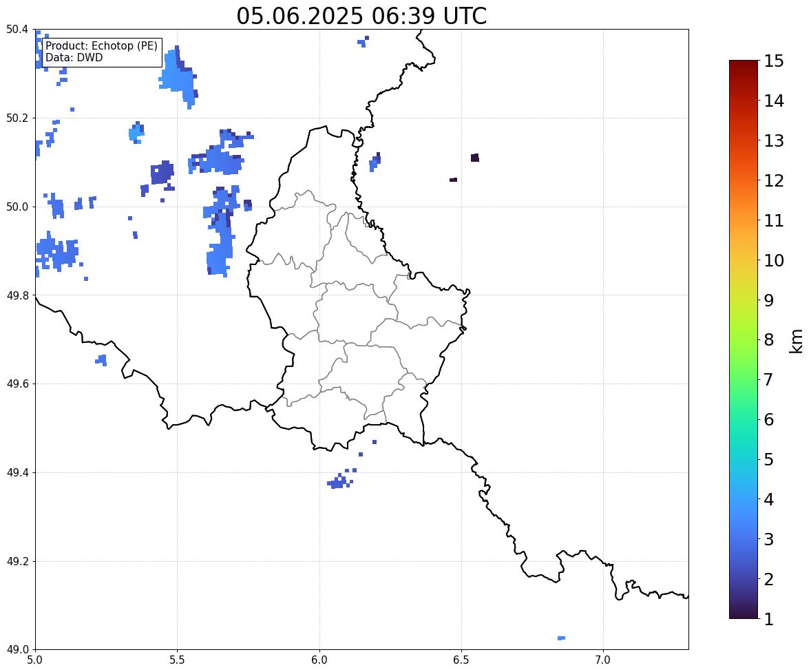Click the larger dark purple echo east of Luxembourg
The image size is (811, 672).
point(475,158)
